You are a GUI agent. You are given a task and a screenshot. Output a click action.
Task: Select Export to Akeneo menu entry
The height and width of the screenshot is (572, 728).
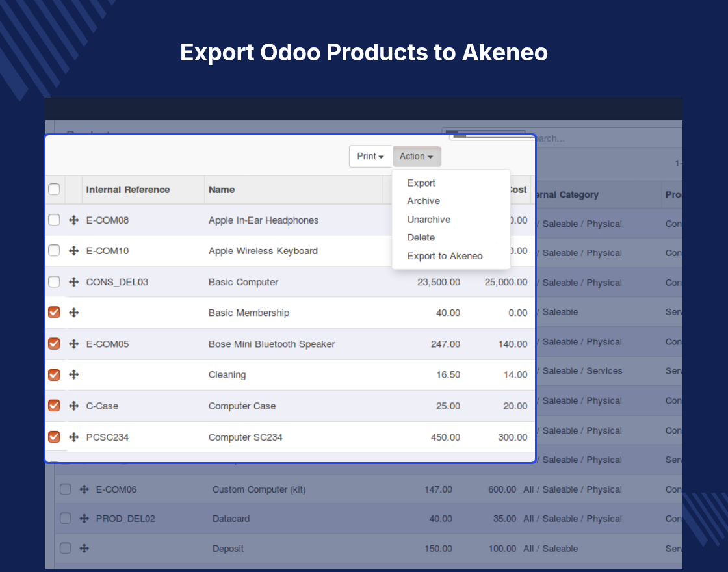point(445,256)
